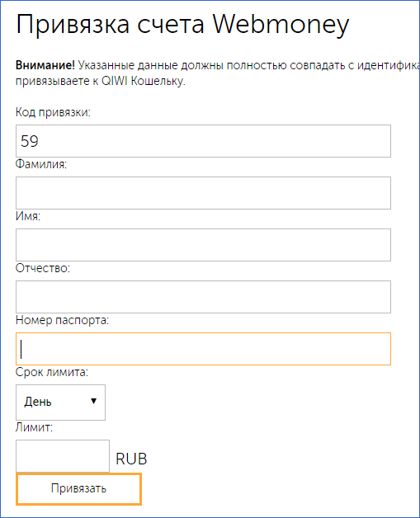The height and width of the screenshot is (518, 420).
Task: Click the Номер паспорта input field
Action: (x=203, y=349)
